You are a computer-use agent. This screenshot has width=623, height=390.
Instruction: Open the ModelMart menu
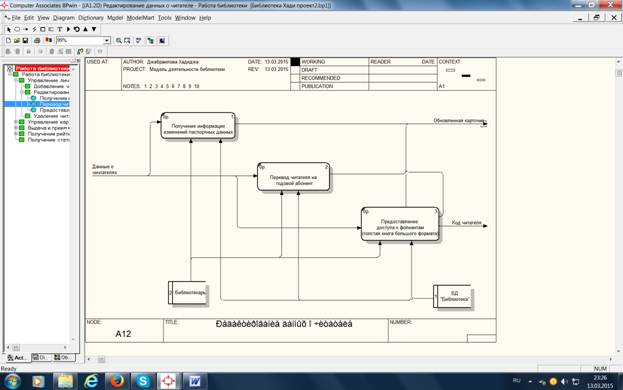tap(140, 18)
